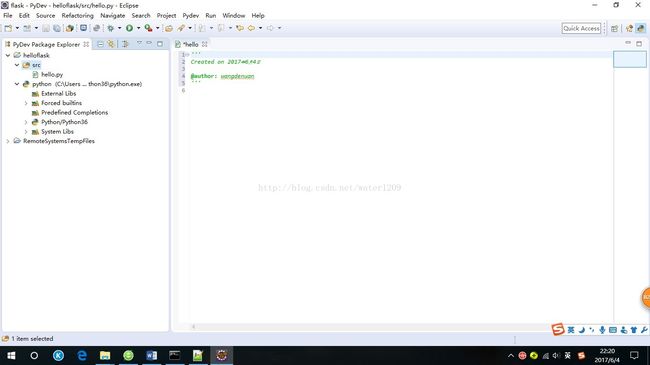Open the Project menu

(x=166, y=15)
